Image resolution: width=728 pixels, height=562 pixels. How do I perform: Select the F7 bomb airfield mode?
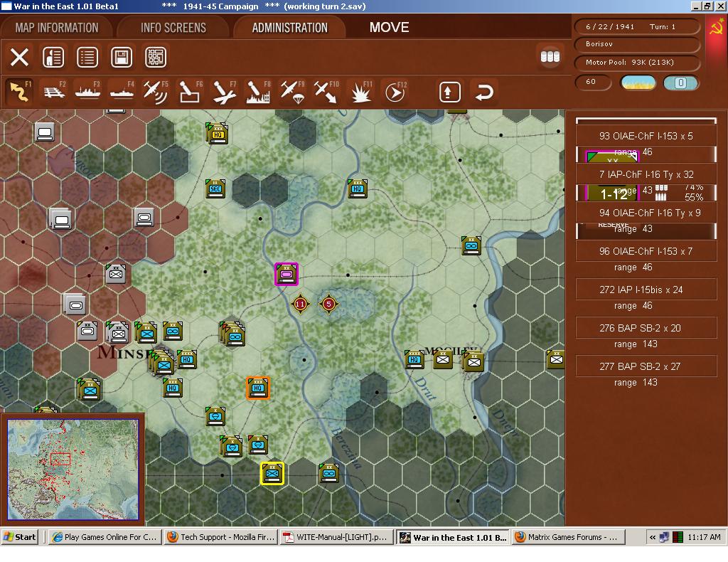(224, 92)
